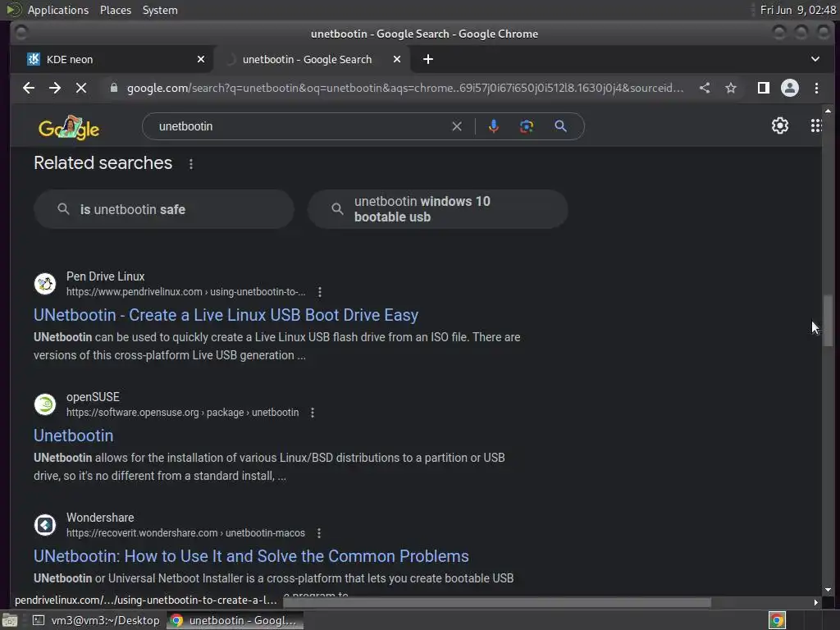
Task: Click the horizontal scrollbar thumb
Action: (497, 603)
